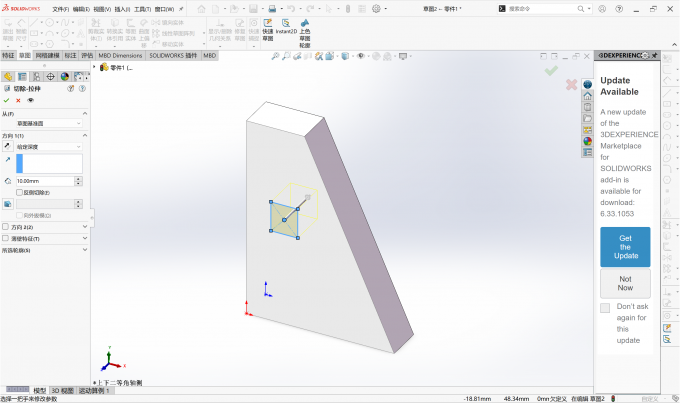Enable the 方向 2 (Direction 2) checkbox
This screenshot has width=680, height=403.
pyautogui.click(x=6, y=227)
